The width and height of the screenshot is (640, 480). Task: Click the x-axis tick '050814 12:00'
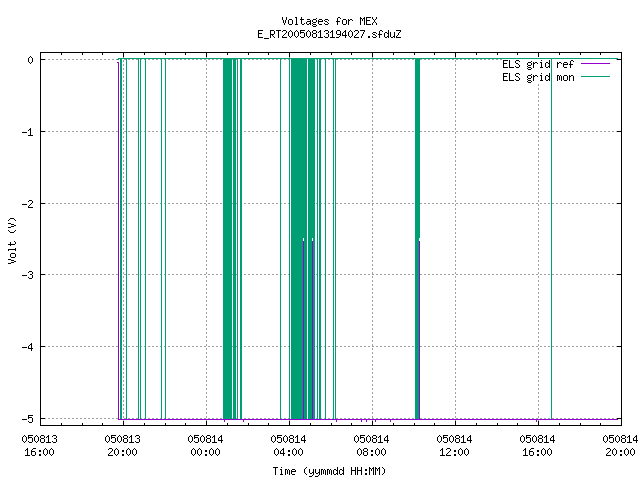click(454, 446)
